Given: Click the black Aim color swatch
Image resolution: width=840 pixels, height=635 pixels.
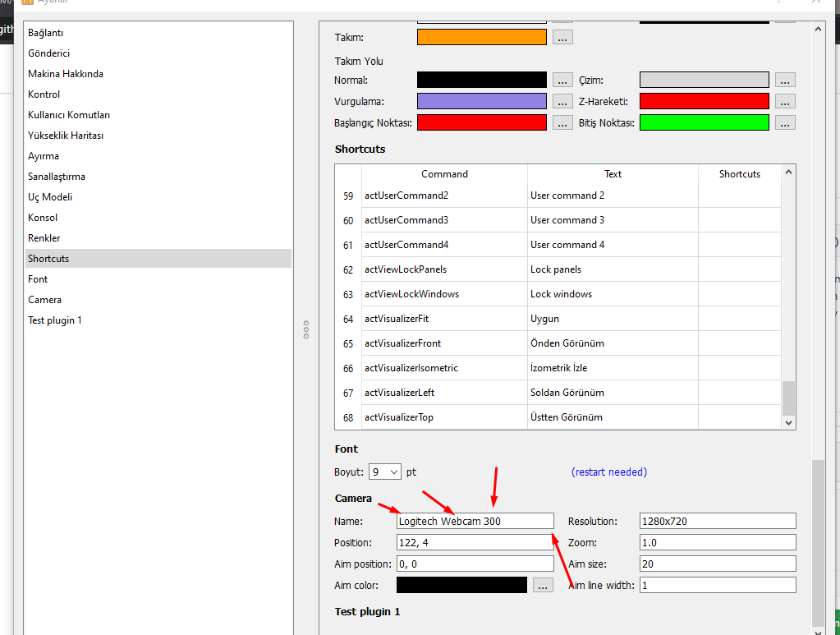Looking at the screenshot, I should pos(461,585).
